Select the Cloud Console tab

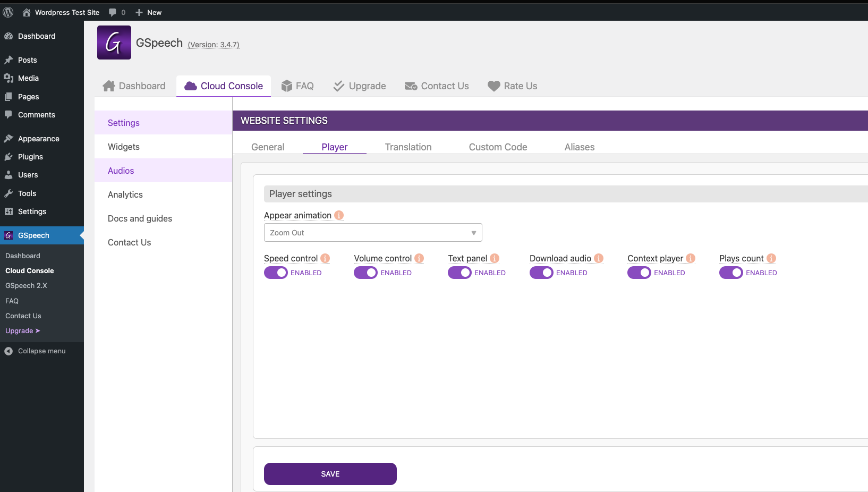(x=224, y=86)
